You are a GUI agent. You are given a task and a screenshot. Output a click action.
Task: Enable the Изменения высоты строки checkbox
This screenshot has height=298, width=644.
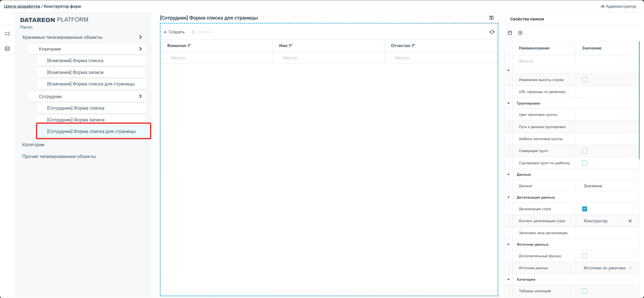click(584, 80)
